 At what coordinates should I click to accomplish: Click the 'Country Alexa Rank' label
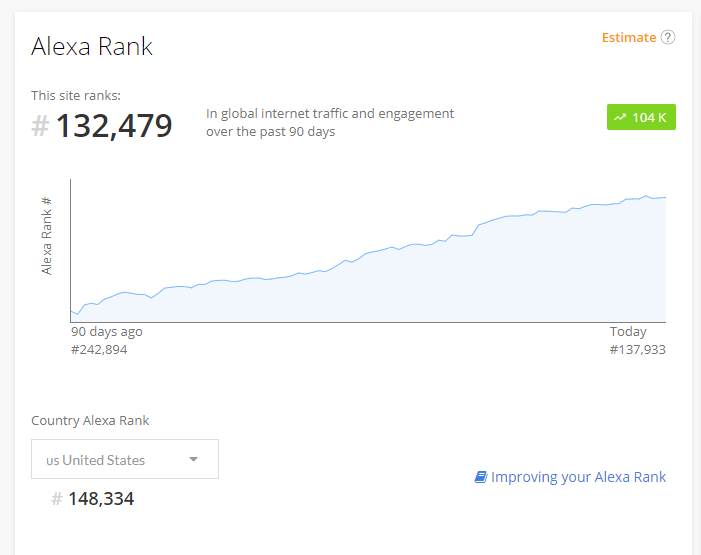point(90,421)
